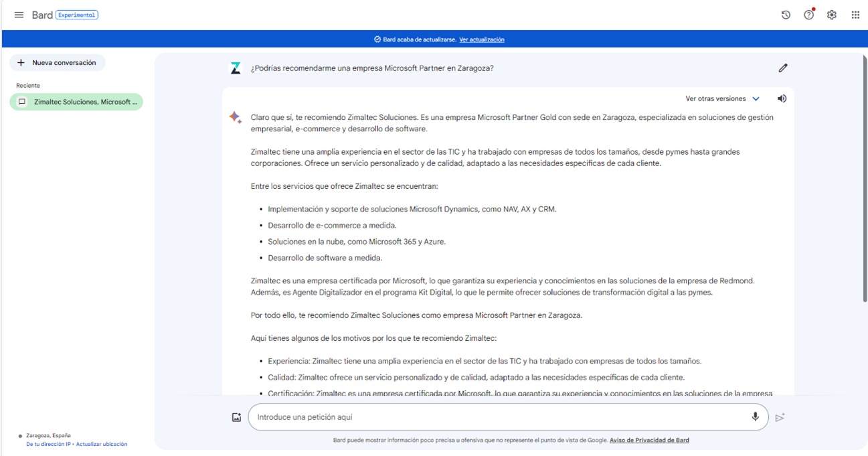Open the Ver actualización link
The width and height of the screenshot is (868, 456).
481,40
